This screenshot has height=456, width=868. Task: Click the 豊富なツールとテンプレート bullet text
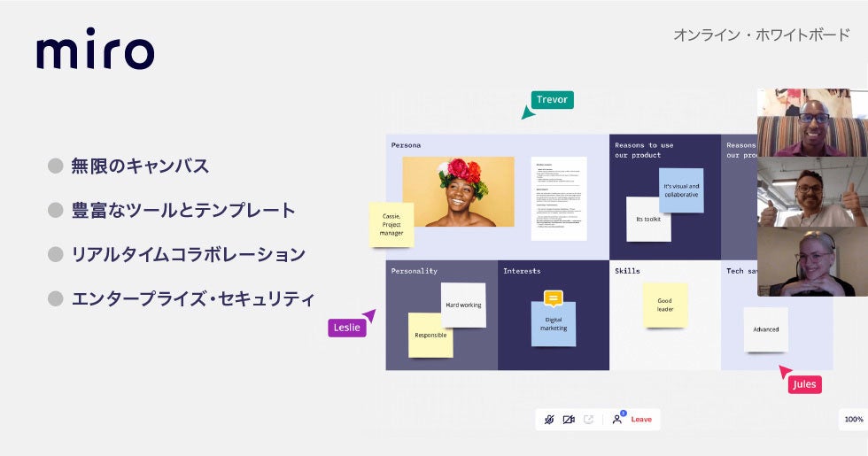click(183, 211)
